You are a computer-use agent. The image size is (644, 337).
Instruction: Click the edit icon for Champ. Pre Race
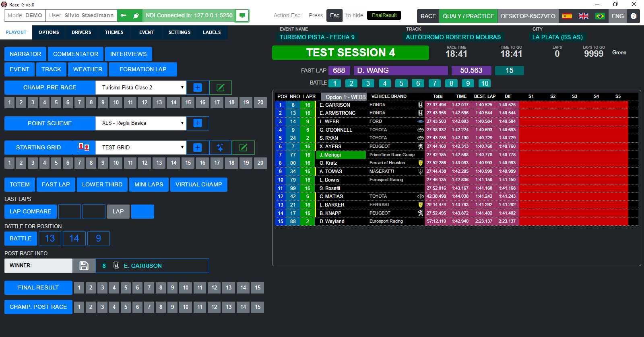221,87
